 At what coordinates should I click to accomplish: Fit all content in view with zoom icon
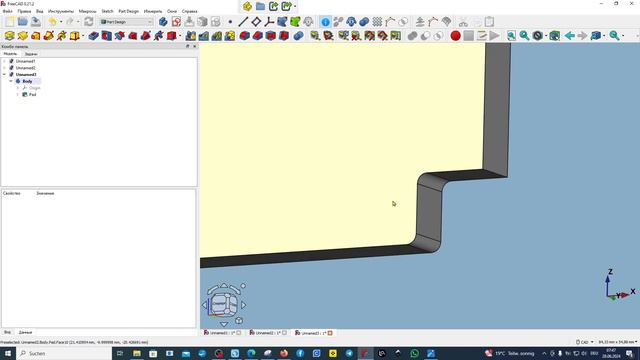[x=511, y=36]
